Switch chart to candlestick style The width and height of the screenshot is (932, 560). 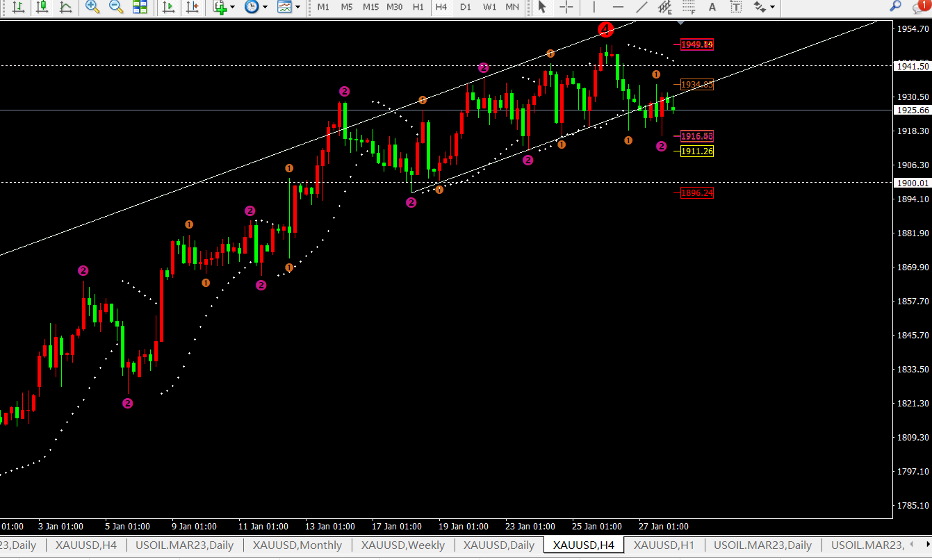[42, 8]
